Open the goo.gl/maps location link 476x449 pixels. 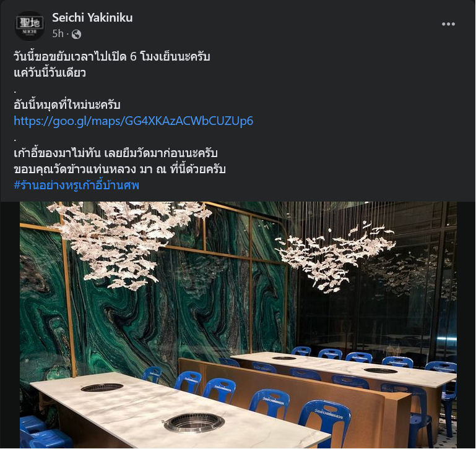tap(133, 121)
